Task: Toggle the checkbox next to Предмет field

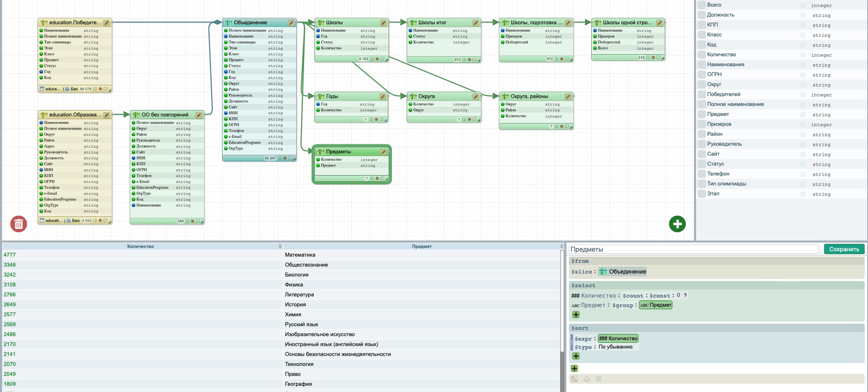Action: point(701,114)
